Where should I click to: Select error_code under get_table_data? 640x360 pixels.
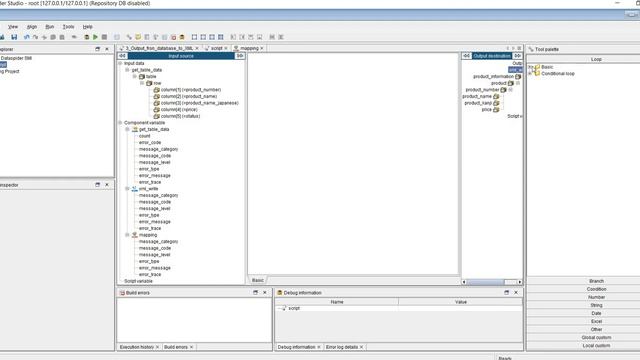coord(150,142)
